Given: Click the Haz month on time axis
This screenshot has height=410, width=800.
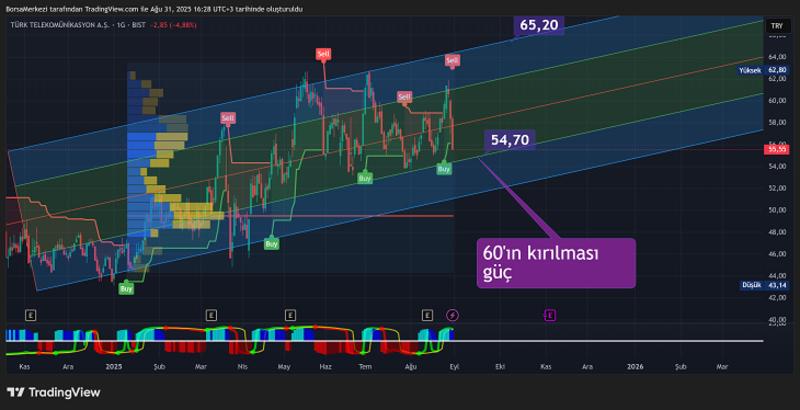Looking at the screenshot, I should (x=325, y=366).
